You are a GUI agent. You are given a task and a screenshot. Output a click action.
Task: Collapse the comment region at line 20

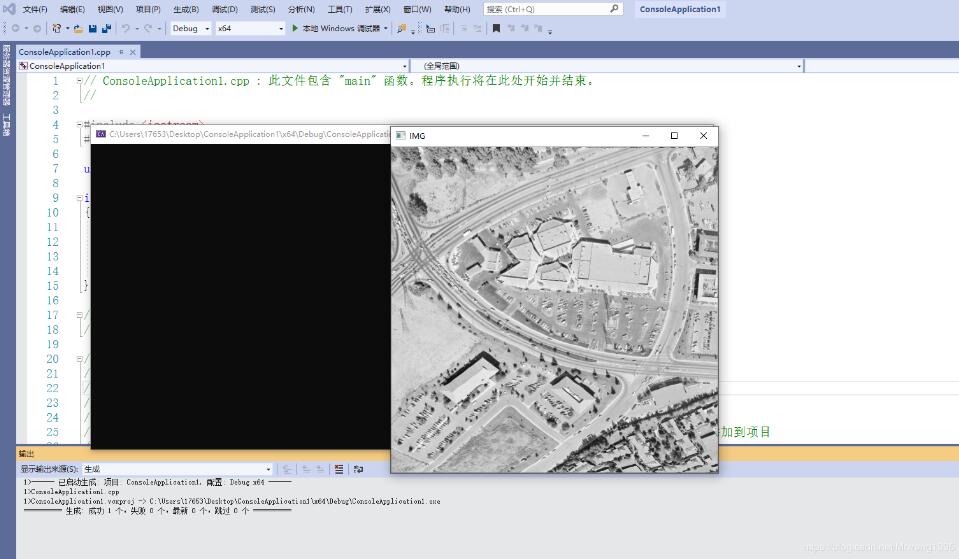tap(80, 359)
